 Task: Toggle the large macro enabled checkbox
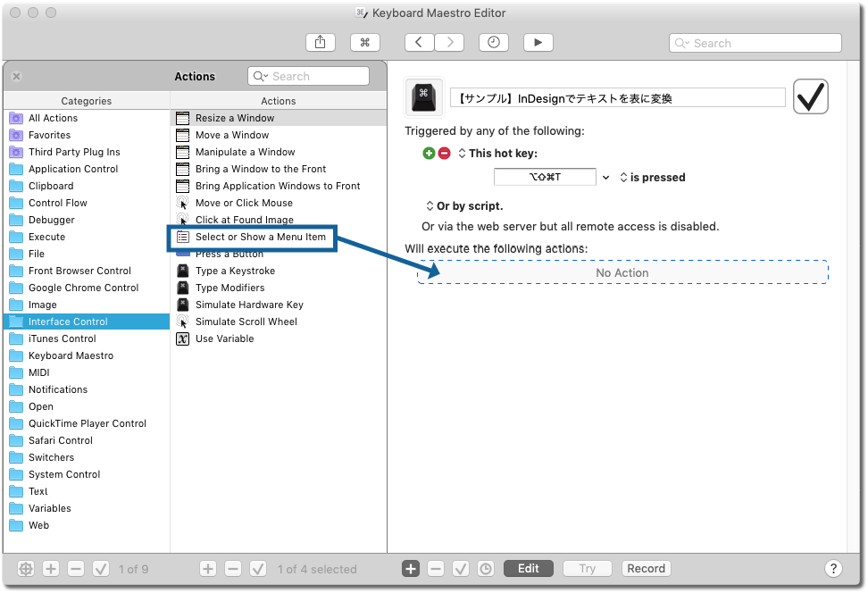[x=810, y=97]
